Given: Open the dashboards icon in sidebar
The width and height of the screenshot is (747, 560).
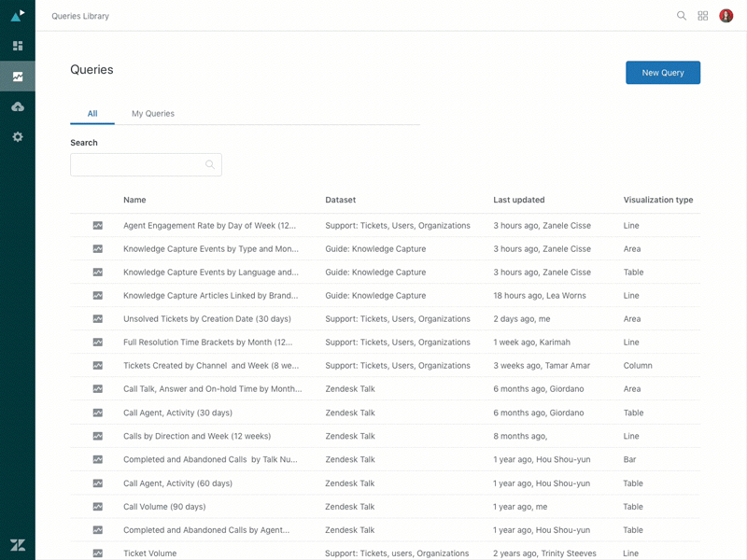Looking at the screenshot, I should [18, 46].
